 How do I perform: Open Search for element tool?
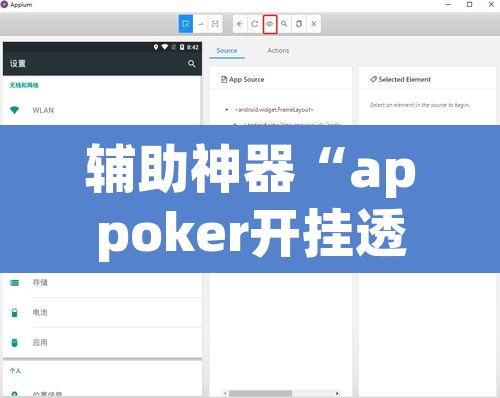284,24
